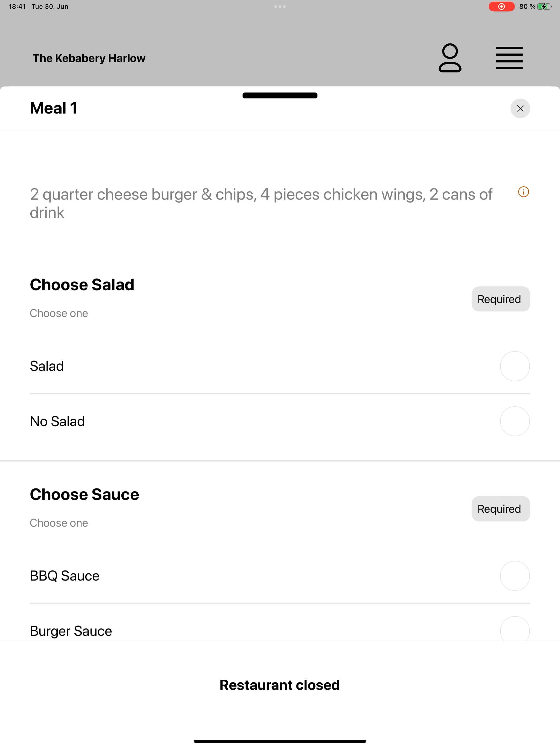Tap the sheet drag handle bar

(280, 96)
